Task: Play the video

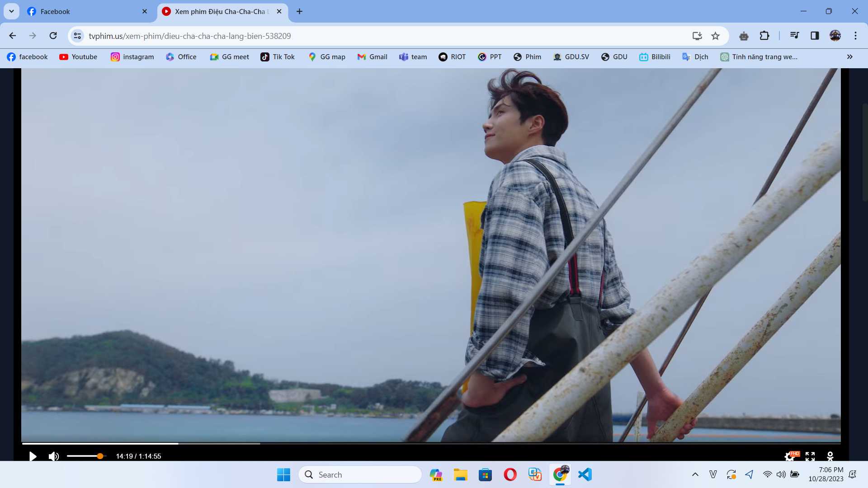Action: pyautogui.click(x=33, y=456)
